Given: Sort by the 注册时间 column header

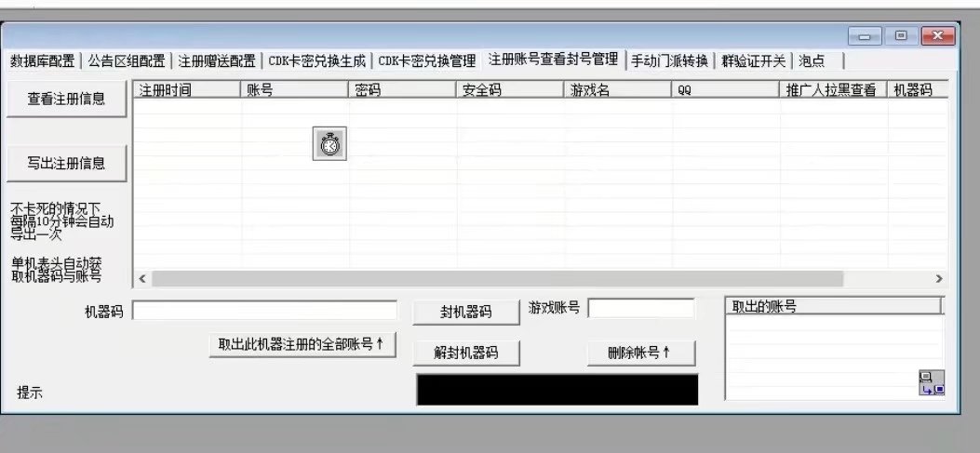Looking at the screenshot, I should click(187, 90).
